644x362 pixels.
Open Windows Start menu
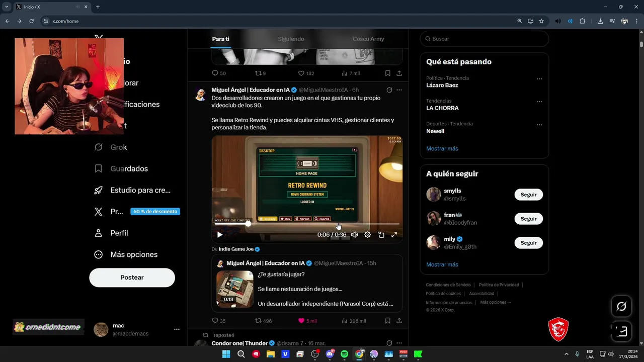226,354
